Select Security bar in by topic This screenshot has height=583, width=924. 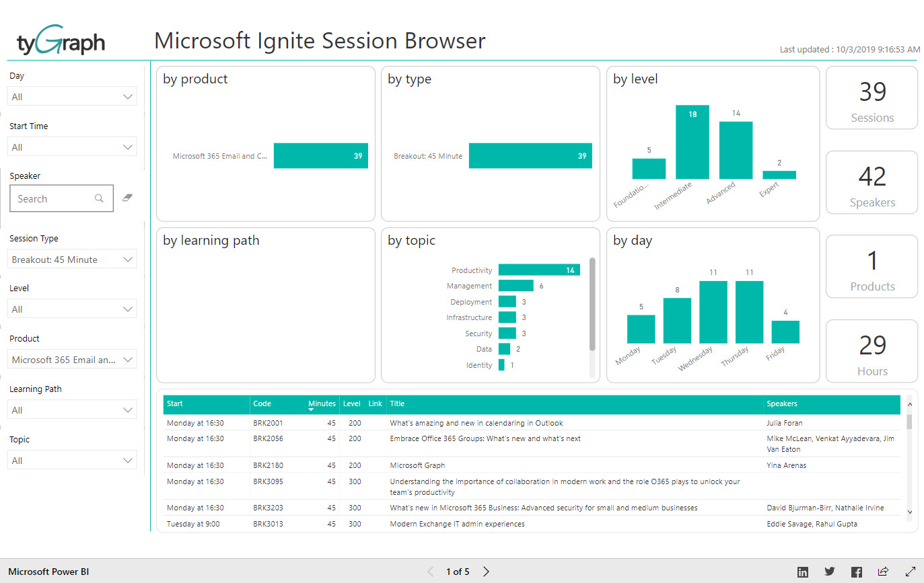(x=507, y=334)
